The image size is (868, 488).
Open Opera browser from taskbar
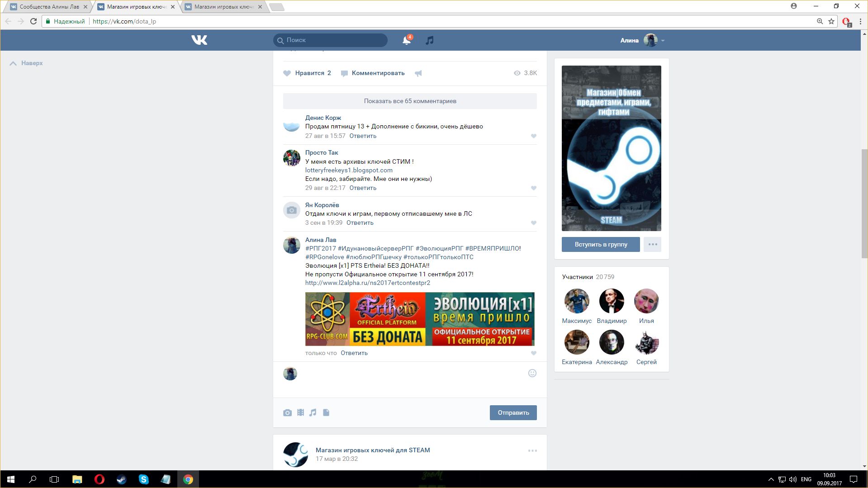[x=100, y=479]
